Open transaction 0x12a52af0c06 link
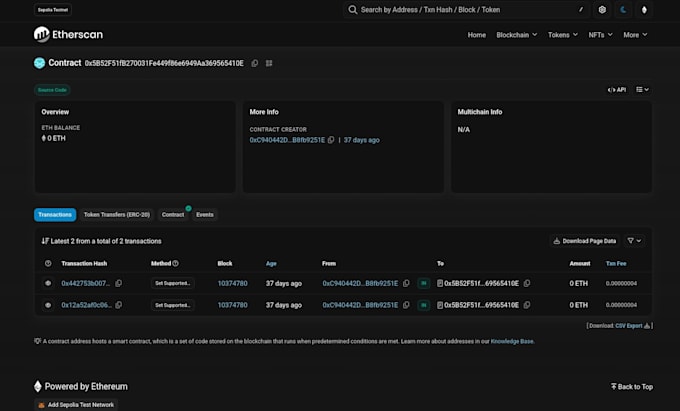680x411 pixels. click(x=86, y=305)
